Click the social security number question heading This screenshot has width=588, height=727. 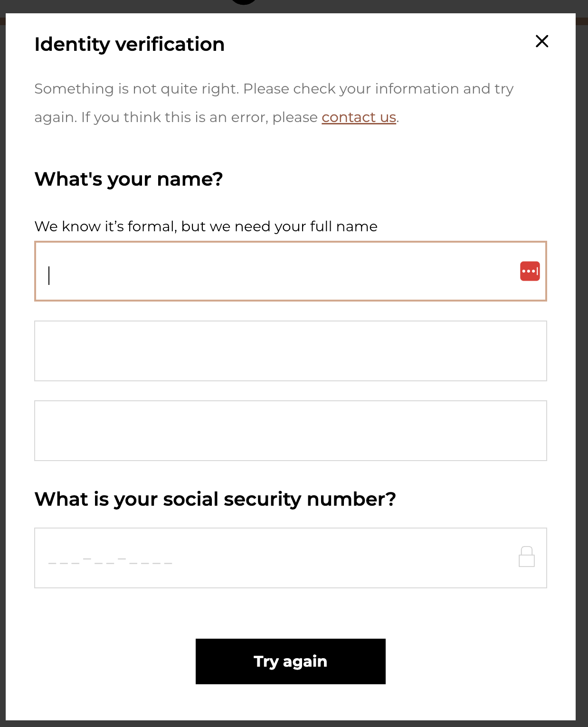215,499
